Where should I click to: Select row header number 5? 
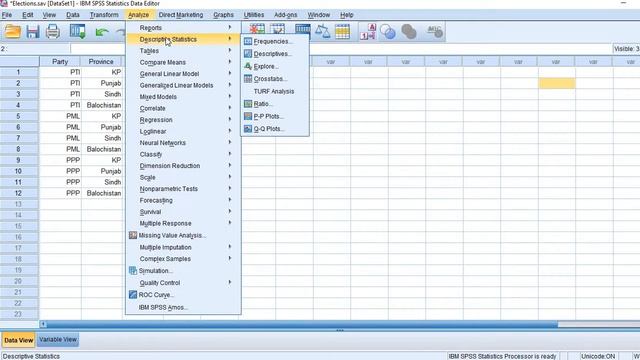[x=19, y=116]
